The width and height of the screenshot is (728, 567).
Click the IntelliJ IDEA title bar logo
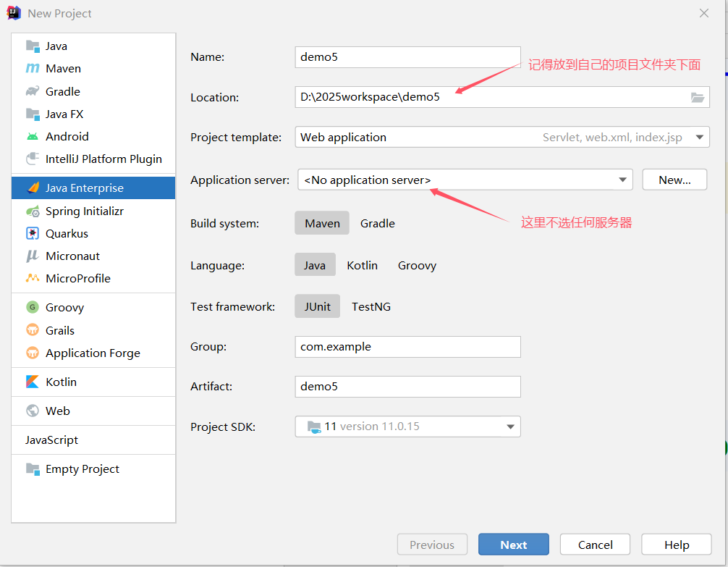click(14, 13)
